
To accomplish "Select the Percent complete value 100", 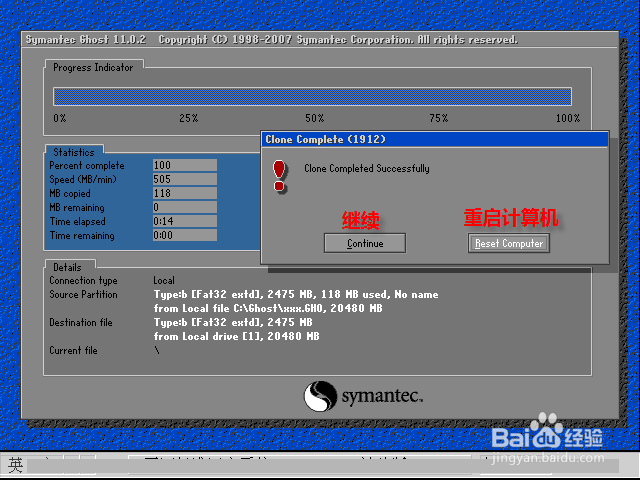I will (184, 165).
